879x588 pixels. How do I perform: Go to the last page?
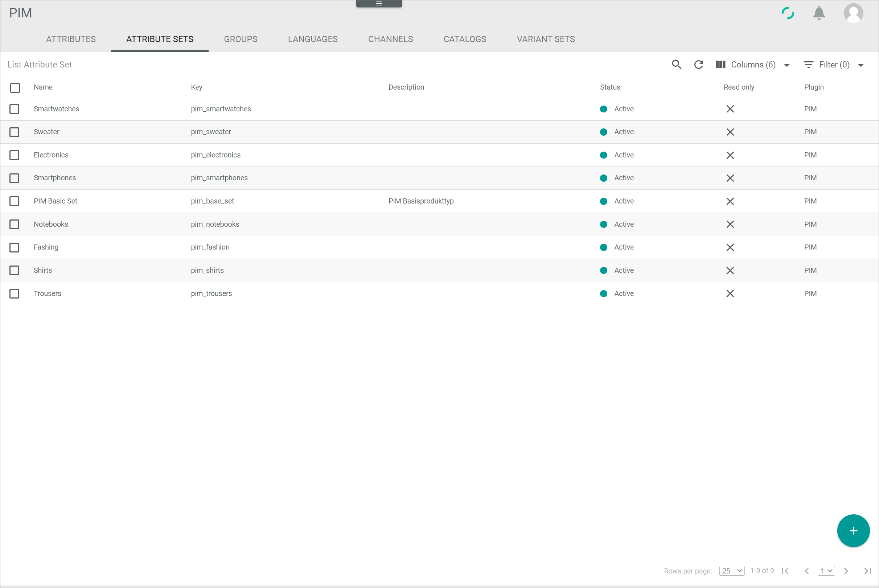click(x=867, y=571)
